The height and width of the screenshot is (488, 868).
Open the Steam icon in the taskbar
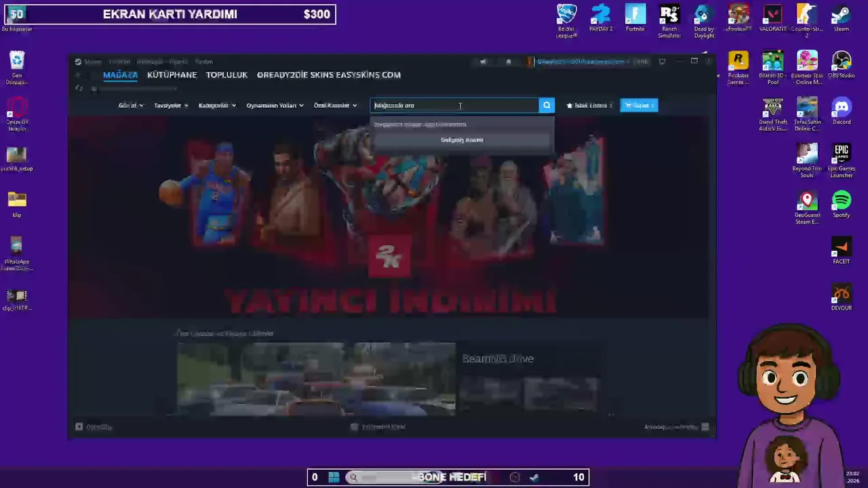[534, 477]
